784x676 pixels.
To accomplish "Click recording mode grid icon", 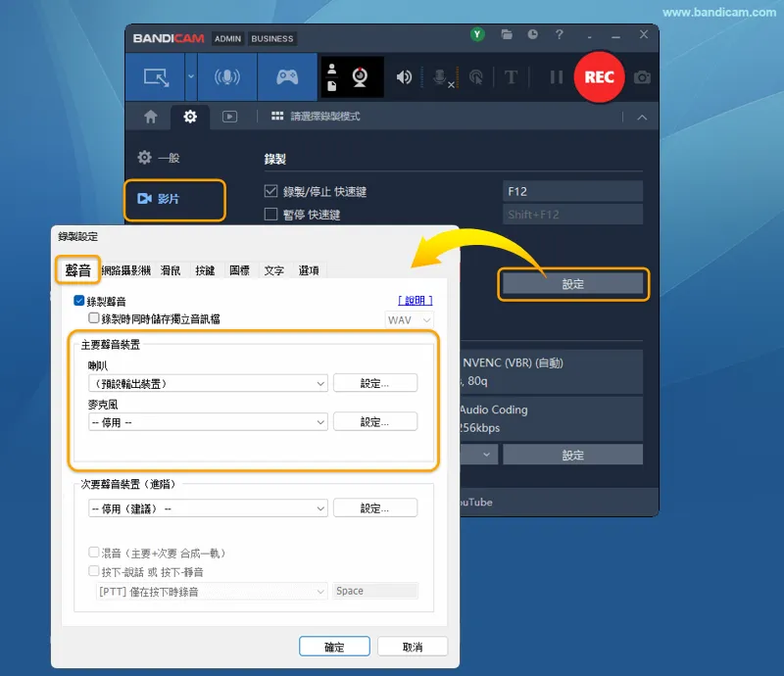I will [x=277, y=116].
